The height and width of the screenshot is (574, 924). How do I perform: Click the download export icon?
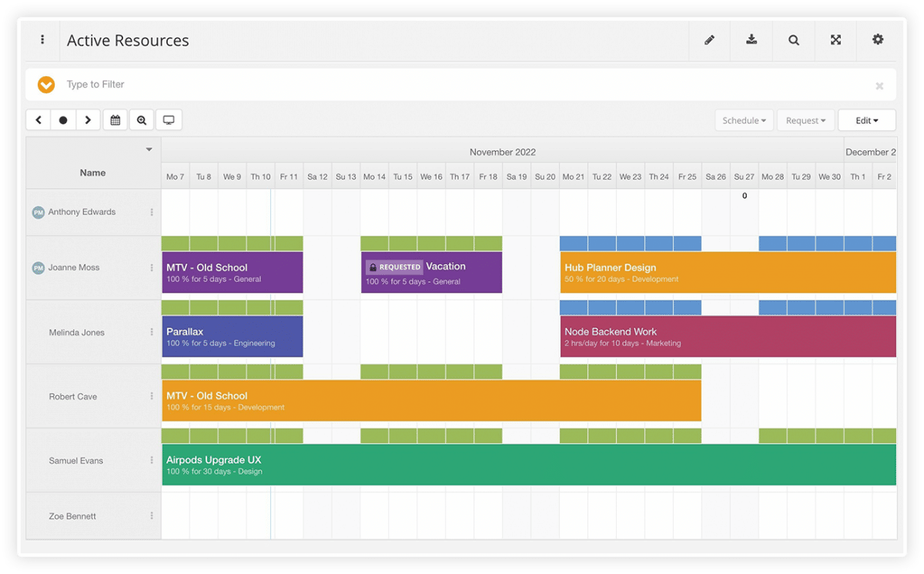click(752, 40)
